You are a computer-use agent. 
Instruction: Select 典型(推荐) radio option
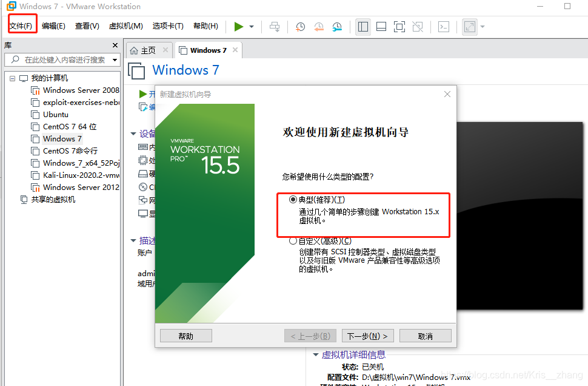(293, 200)
